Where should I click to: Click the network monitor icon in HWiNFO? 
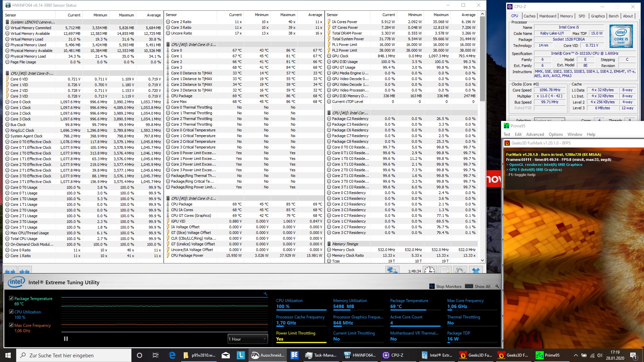click(x=392, y=270)
